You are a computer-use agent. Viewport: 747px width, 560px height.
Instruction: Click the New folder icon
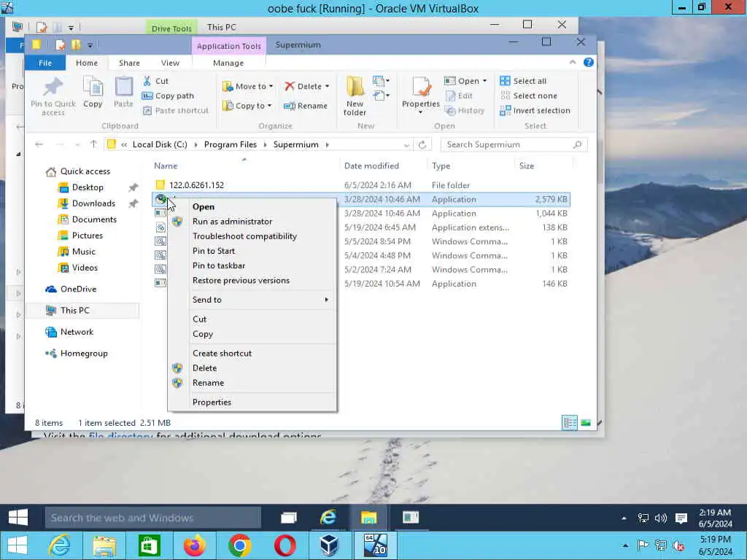click(x=355, y=87)
